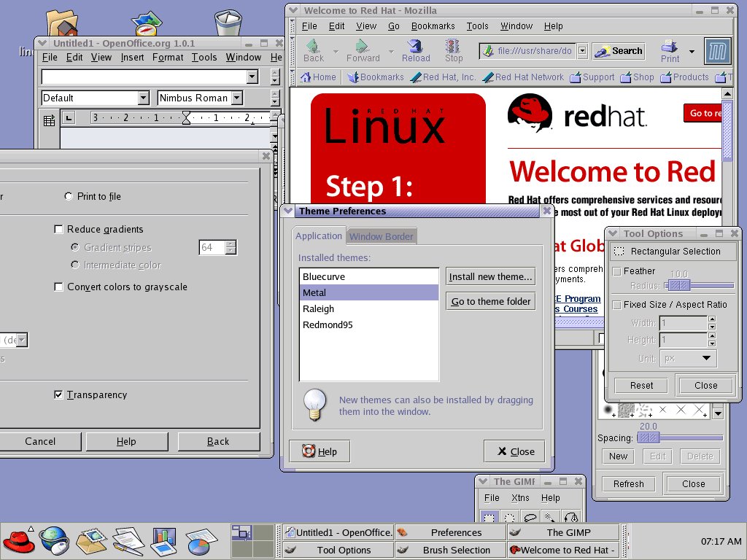Image resolution: width=747 pixels, height=560 pixels.
Task: Open the Default paragraph style dropdown
Action: 144,98
